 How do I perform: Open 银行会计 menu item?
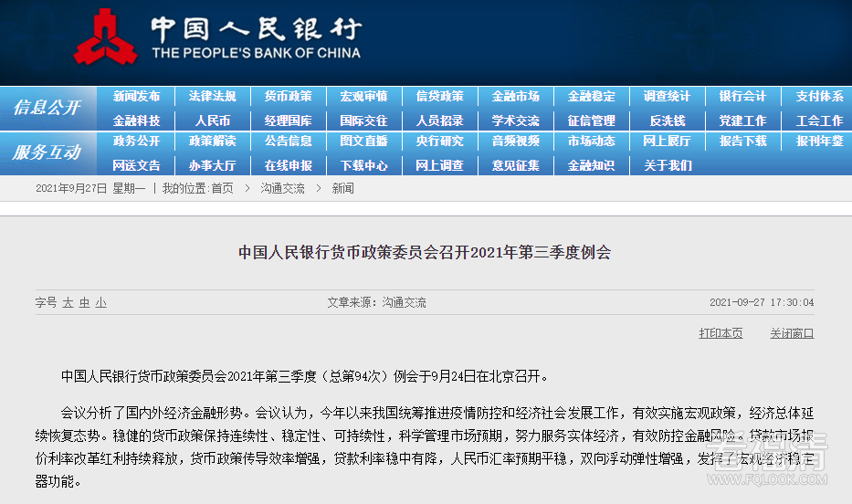click(x=742, y=97)
